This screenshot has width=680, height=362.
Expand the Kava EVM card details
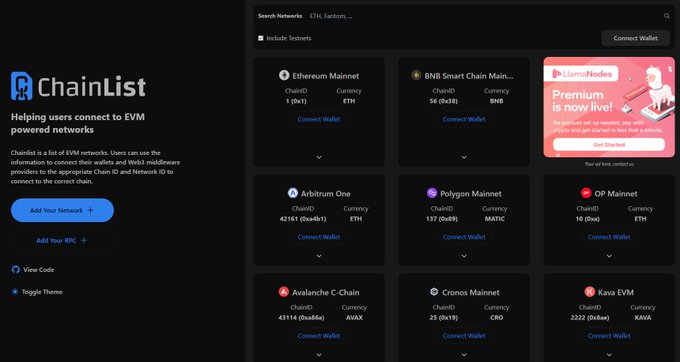609,355
